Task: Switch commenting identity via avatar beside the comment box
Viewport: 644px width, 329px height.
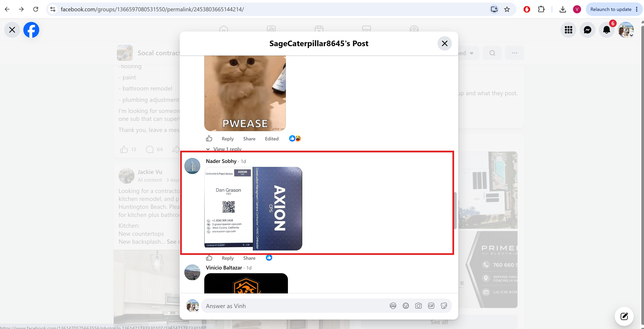Action: tap(192, 306)
